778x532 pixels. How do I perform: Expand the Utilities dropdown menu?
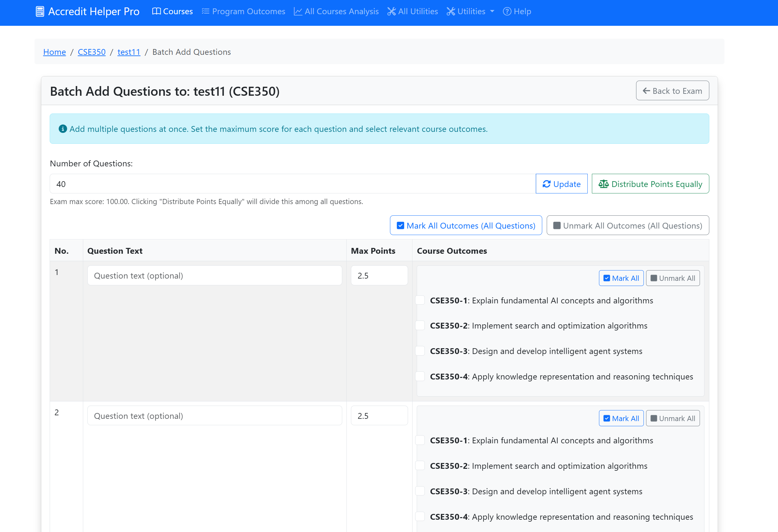tap(470, 11)
